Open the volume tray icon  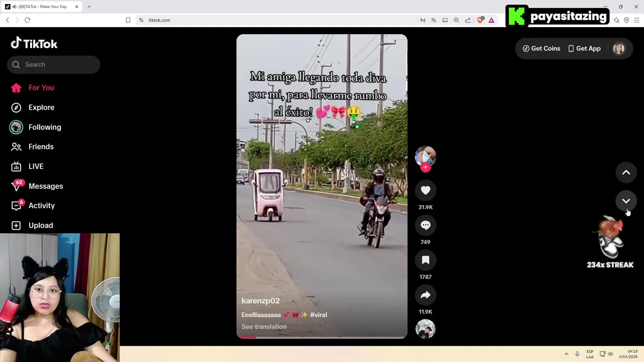[610, 354]
